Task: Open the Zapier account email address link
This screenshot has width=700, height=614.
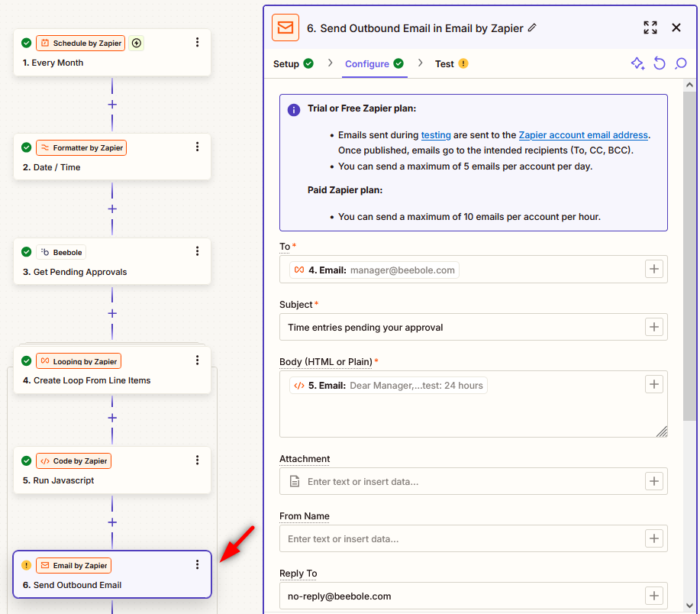Action: 583,135
